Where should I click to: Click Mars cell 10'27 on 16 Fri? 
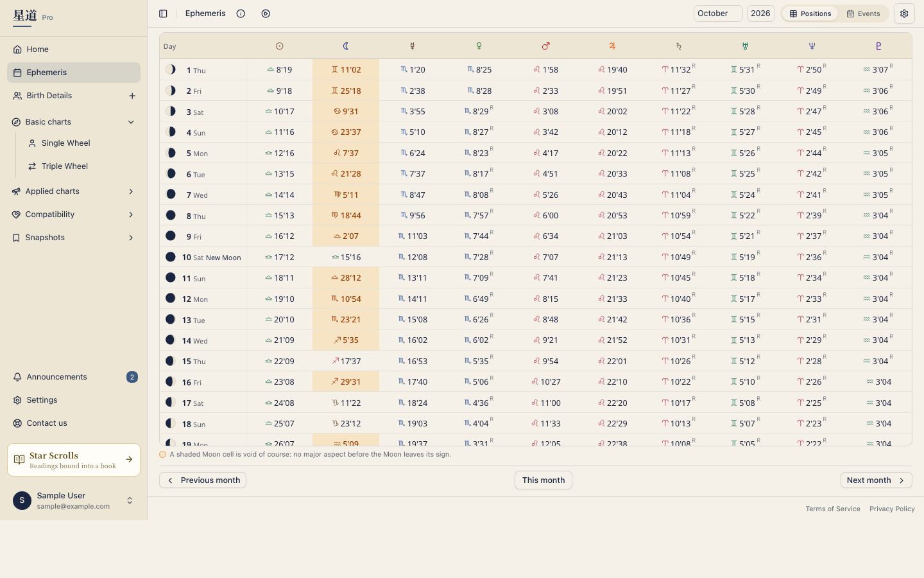(545, 381)
